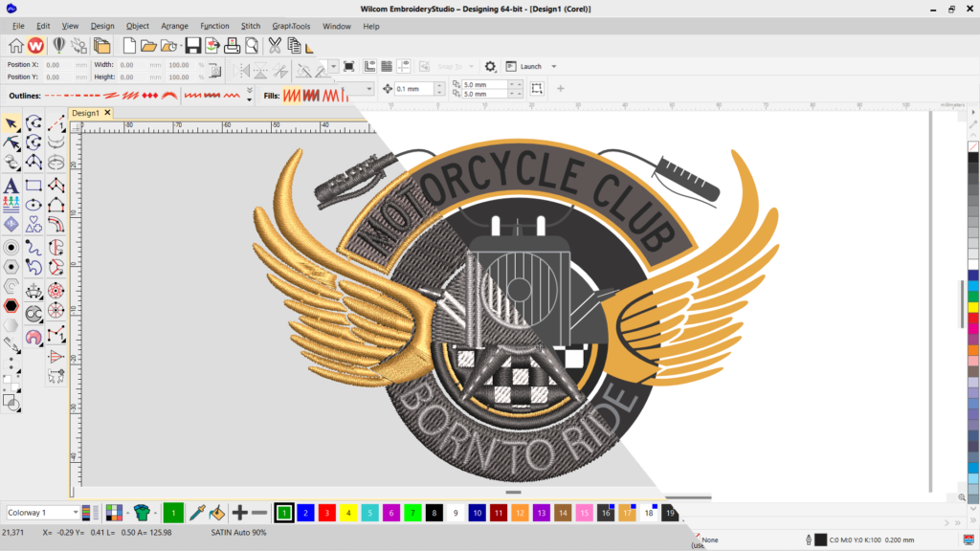Select color swatch number 8 black

pyautogui.click(x=434, y=512)
